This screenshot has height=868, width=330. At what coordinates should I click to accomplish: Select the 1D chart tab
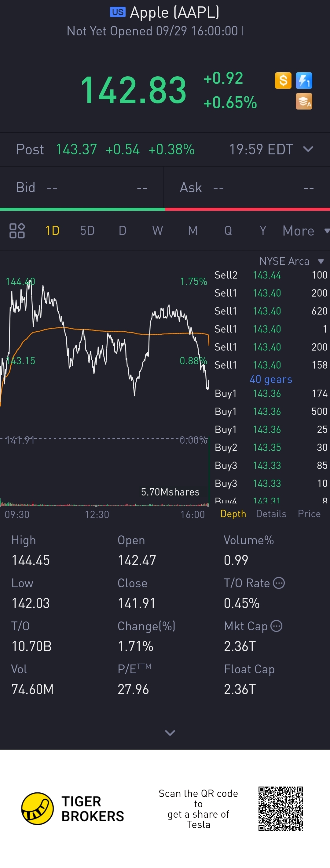52,231
